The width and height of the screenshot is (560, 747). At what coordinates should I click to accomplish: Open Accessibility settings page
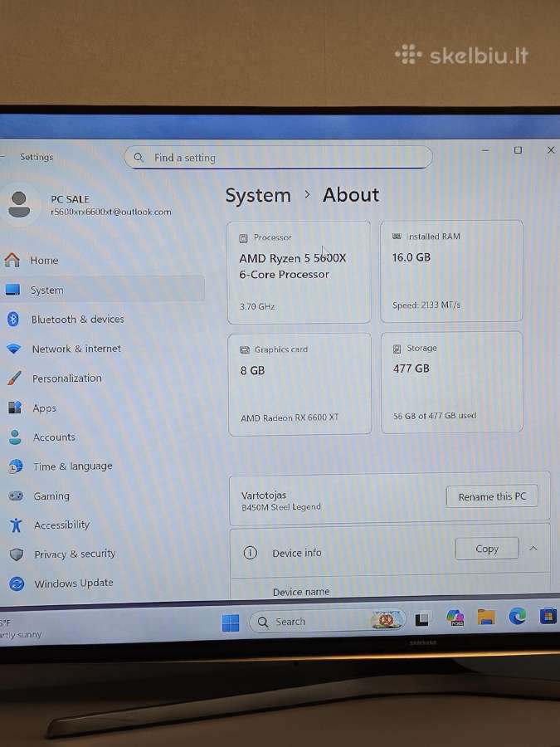coord(102,525)
